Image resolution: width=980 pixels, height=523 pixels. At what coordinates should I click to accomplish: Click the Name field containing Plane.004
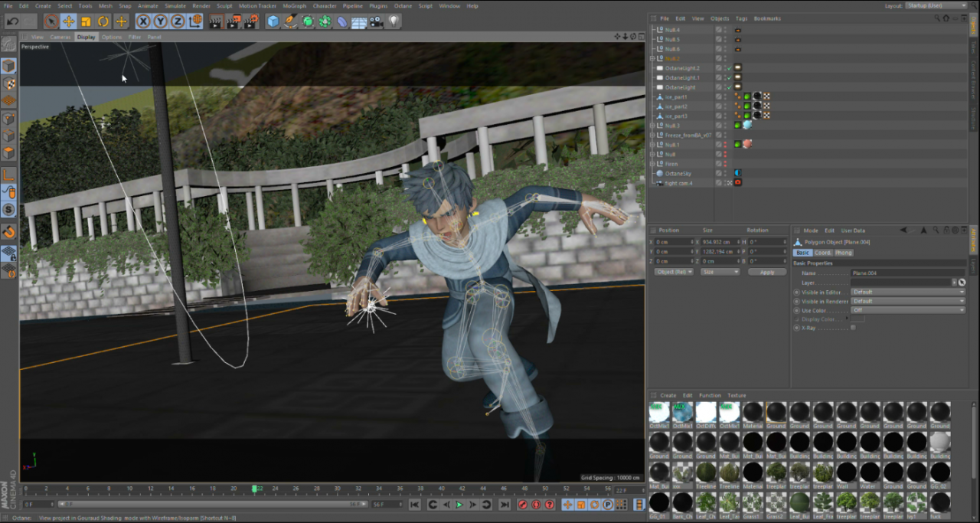click(907, 273)
